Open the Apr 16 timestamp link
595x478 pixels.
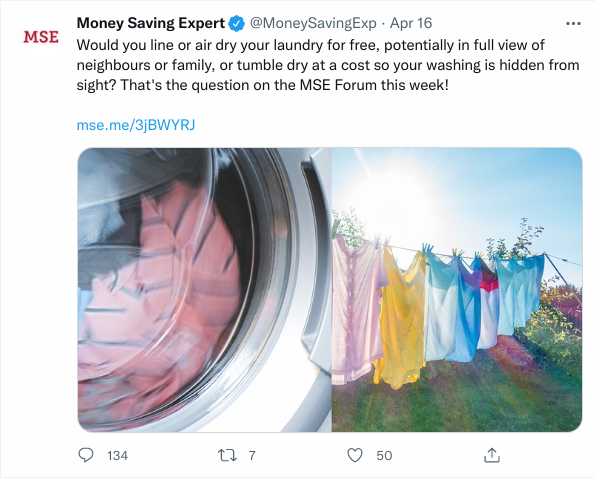click(411, 23)
